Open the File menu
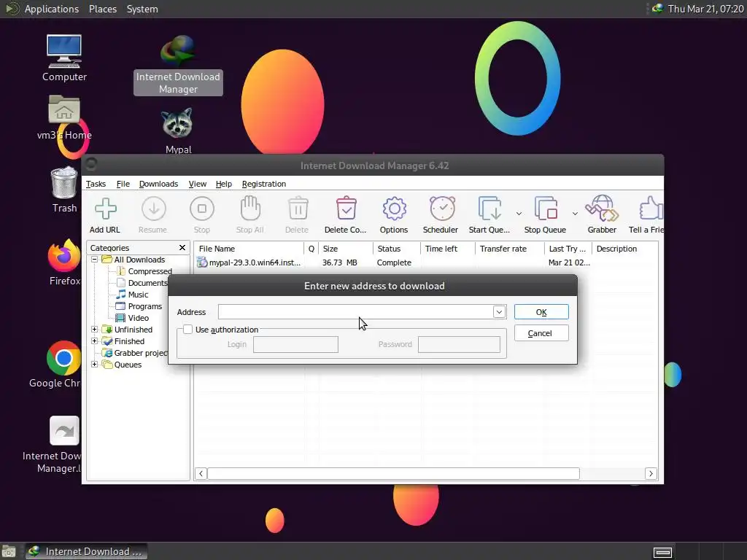 (x=123, y=184)
